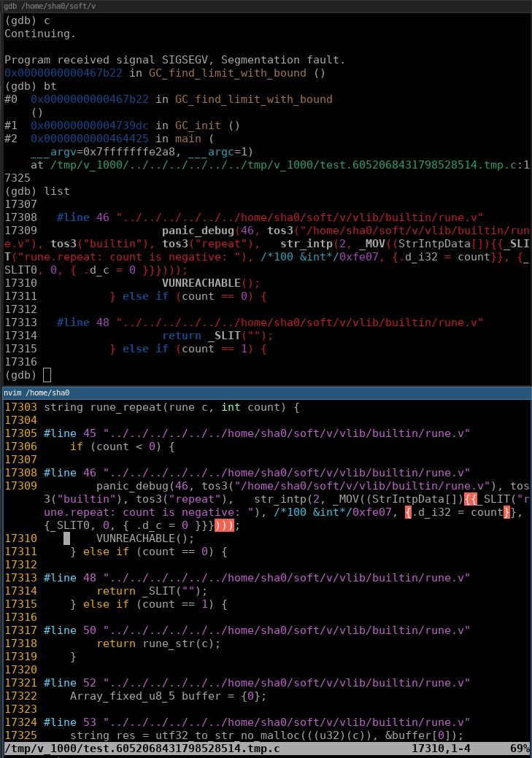Click '(gdb) bt' command line
The image size is (532, 758).
(x=31, y=86)
